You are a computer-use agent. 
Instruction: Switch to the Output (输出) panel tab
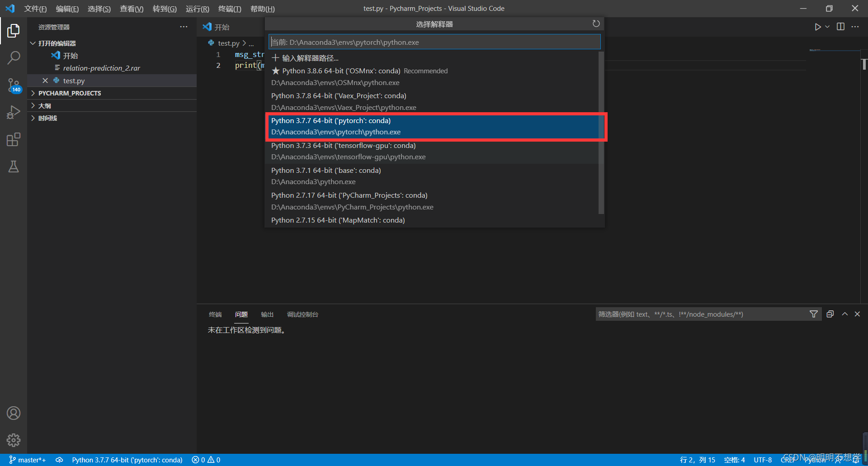pos(267,314)
